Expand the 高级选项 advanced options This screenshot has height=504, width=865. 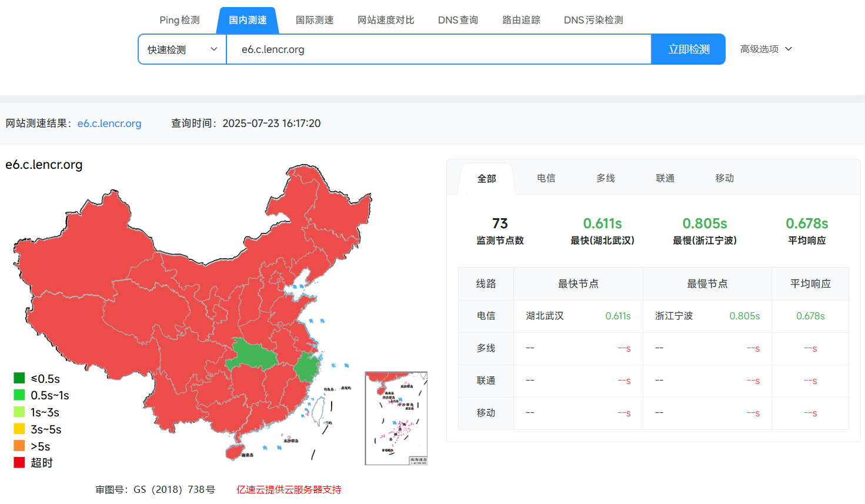[766, 49]
